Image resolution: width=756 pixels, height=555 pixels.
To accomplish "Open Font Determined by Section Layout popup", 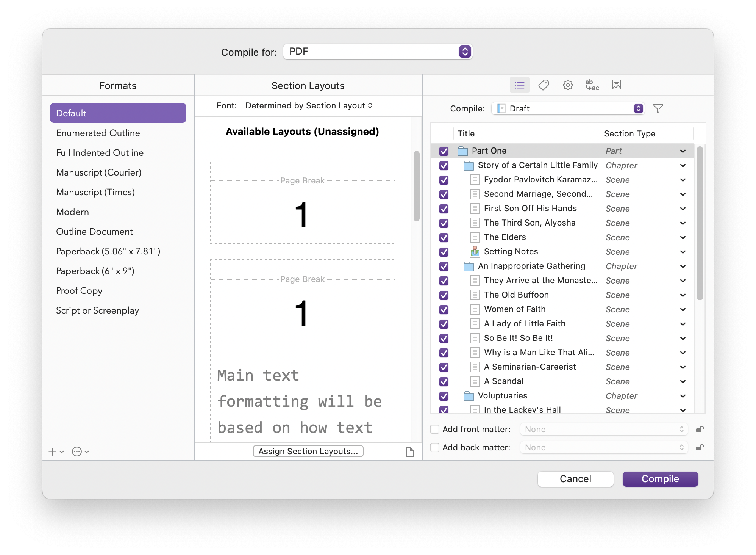I will pos(309,106).
